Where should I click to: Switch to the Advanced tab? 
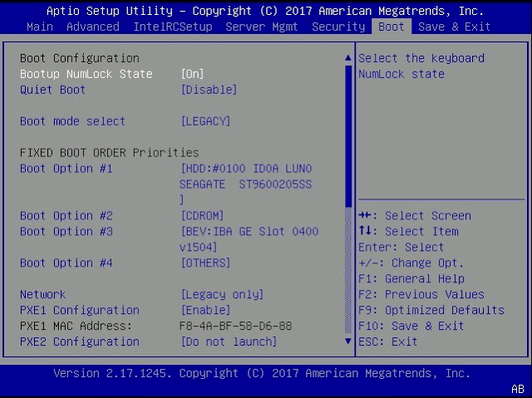[x=93, y=27]
